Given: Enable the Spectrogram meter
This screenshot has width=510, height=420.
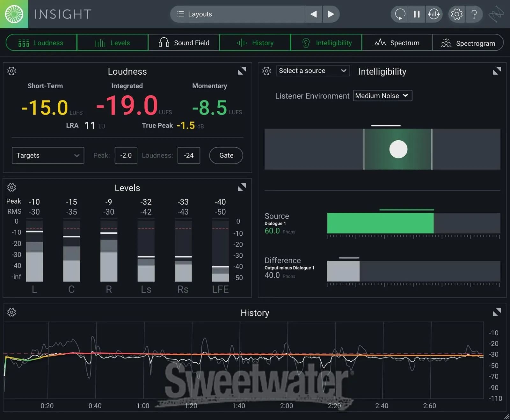Looking at the screenshot, I should [x=468, y=43].
